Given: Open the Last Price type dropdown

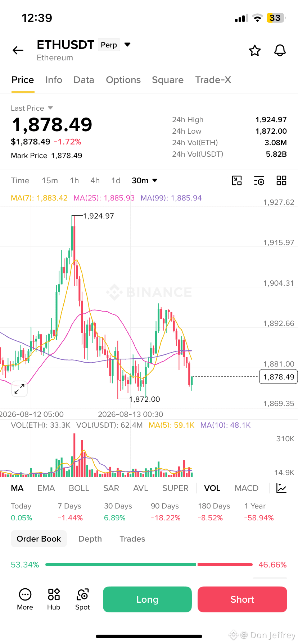Looking at the screenshot, I should [50, 108].
